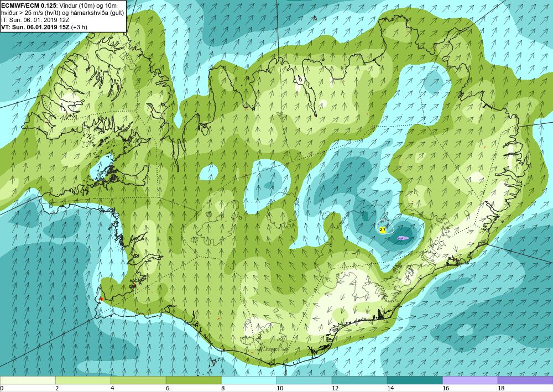Viewport: 553px width, 392px height.
Task: Select the purple above-18 m/s legend swatch
Action: click(525, 380)
